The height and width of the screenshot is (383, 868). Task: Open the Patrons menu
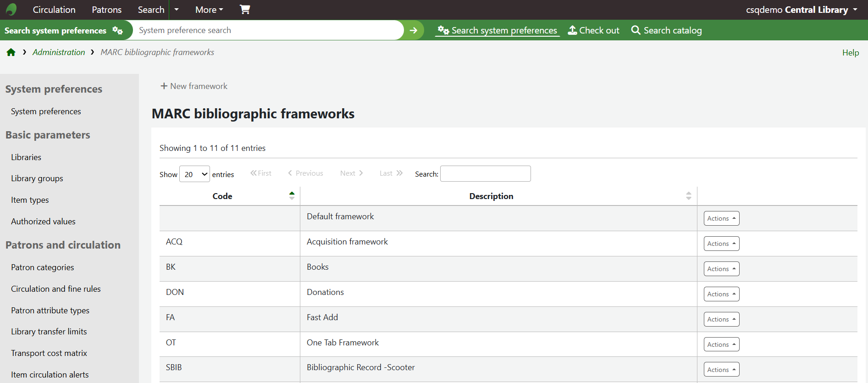pyautogui.click(x=106, y=10)
